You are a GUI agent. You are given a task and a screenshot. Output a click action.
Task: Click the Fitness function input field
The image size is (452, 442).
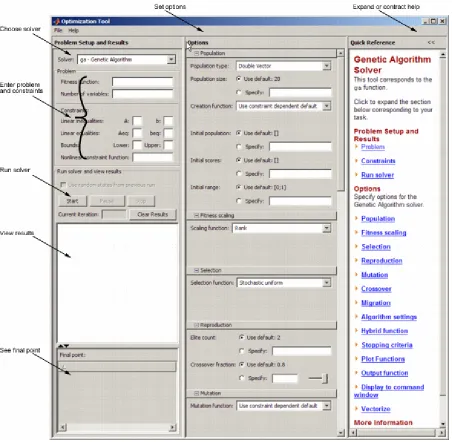143,82
